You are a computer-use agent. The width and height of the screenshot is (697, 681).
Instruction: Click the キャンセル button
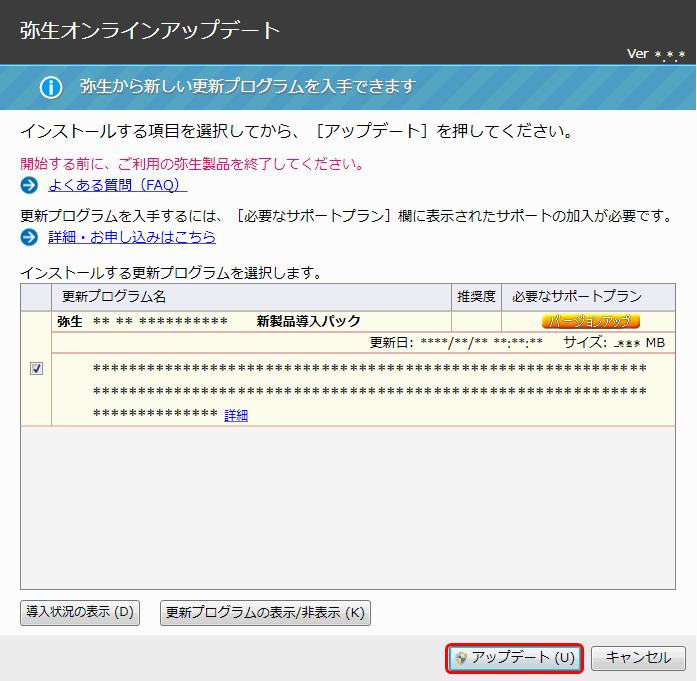click(x=638, y=658)
